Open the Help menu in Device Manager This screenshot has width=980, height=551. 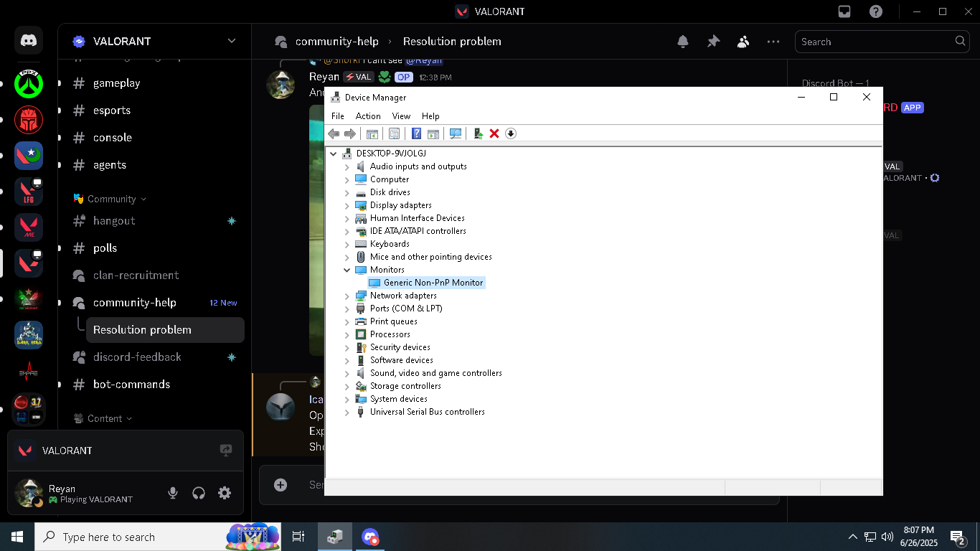[x=430, y=116]
